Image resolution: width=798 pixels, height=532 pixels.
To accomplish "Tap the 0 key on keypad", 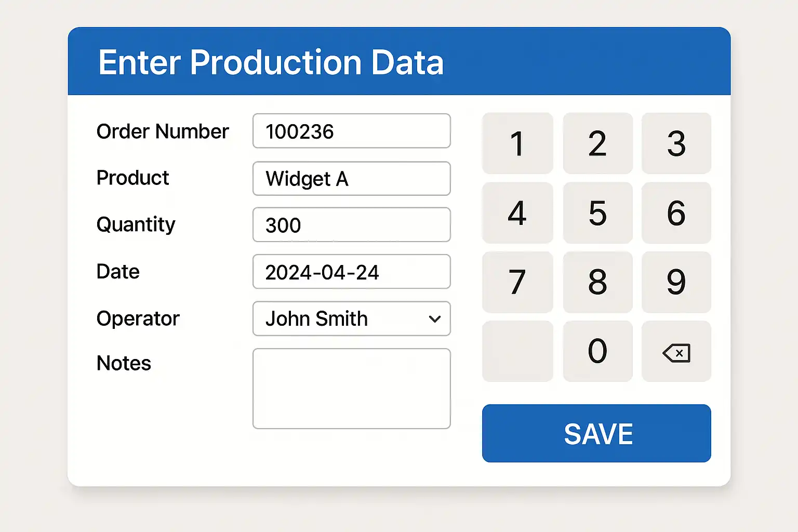I will coord(597,351).
